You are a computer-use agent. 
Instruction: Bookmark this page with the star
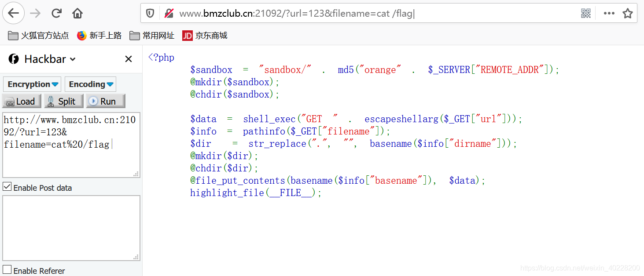(628, 13)
